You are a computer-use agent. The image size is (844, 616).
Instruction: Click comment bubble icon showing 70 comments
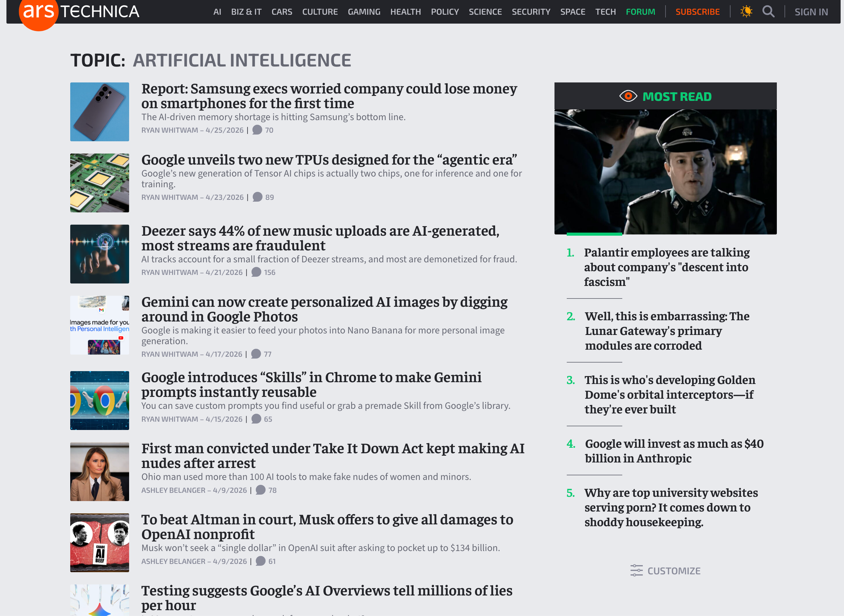click(257, 130)
